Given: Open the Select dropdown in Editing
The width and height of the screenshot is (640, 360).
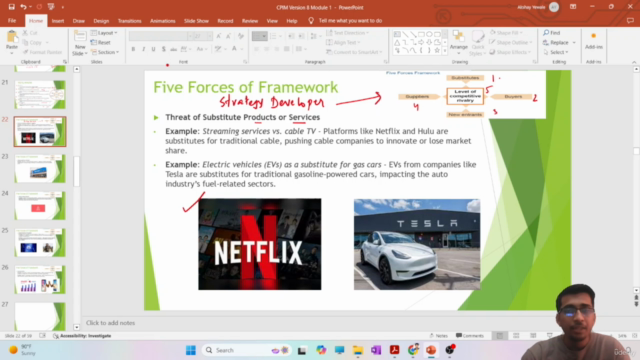Looking at the screenshot, I should (x=556, y=52).
